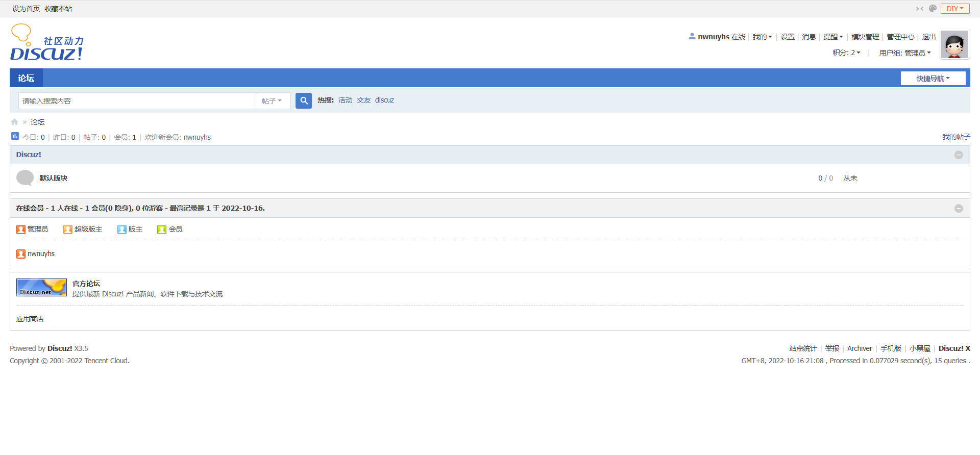Click 消息 in user menu
Screen dimensions: 980x455
(x=809, y=37)
